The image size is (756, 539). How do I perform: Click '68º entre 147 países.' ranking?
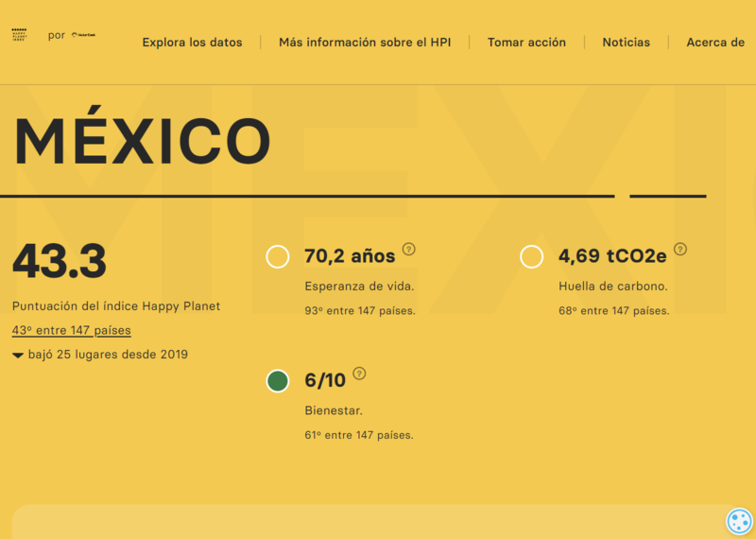click(x=614, y=311)
